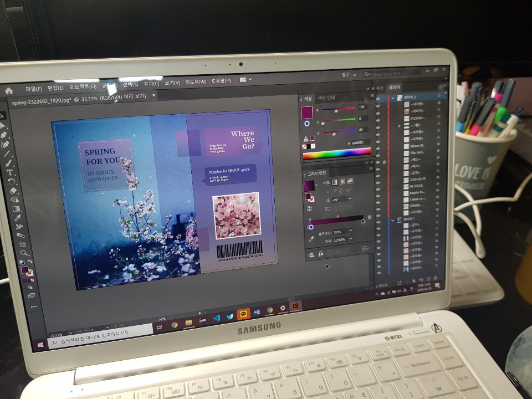Select the Gradient tool in the toolbar
The height and width of the screenshot is (399, 532).
(x=16, y=209)
